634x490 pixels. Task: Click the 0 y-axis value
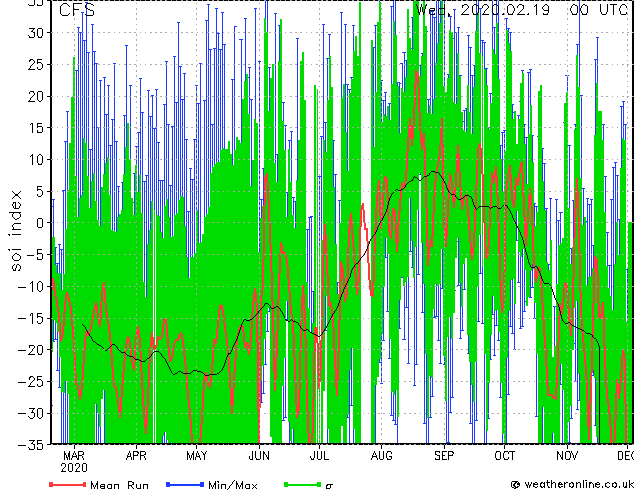click(40, 223)
